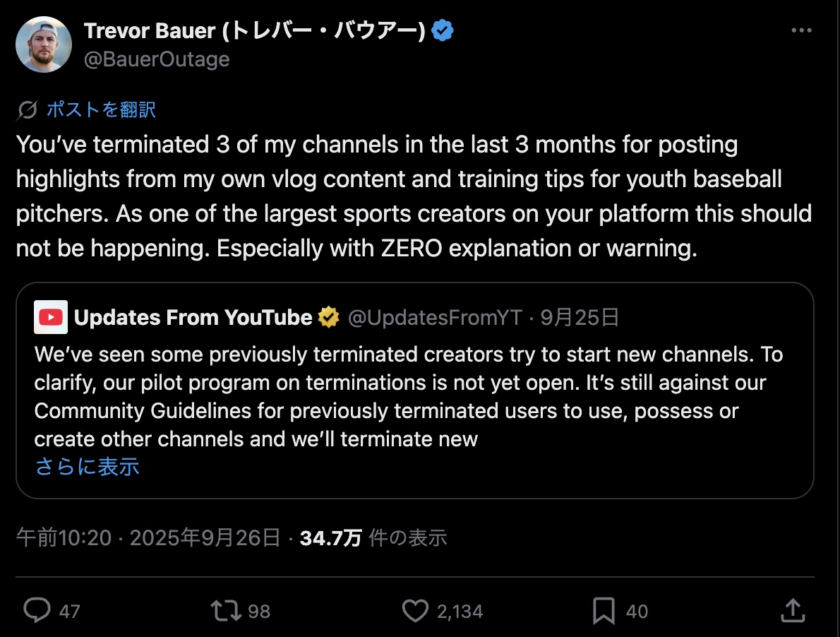Click the share upload icon
The height and width of the screenshot is (637, 840).
tap(792, 610)
